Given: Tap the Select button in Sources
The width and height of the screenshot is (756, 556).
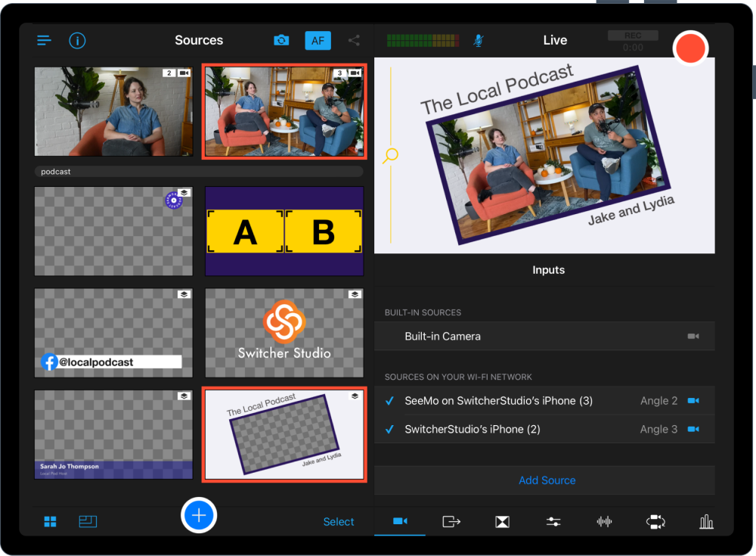Looking at the screenshot, I should (x=339, y=521).
